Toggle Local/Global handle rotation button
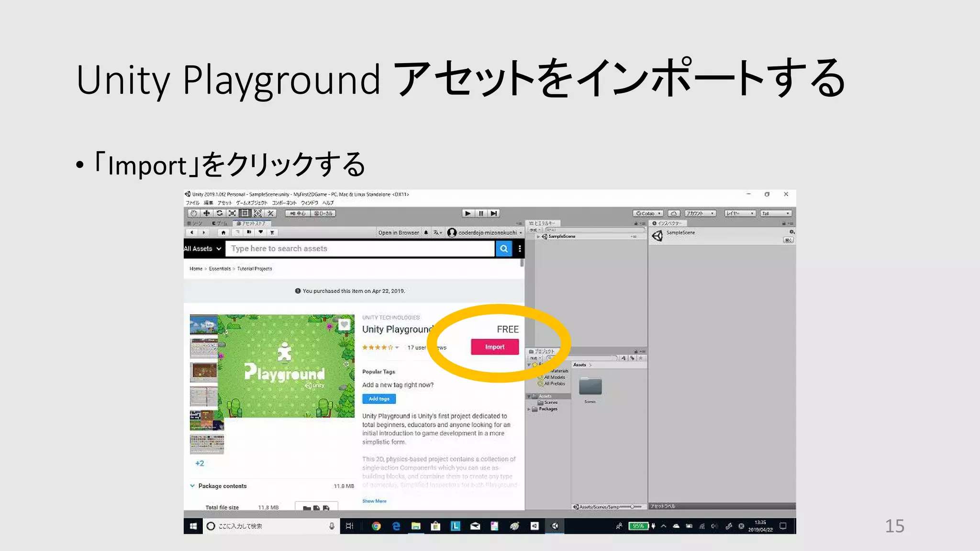The height and width of the screenshot is (551, 980). coord(323,213)
